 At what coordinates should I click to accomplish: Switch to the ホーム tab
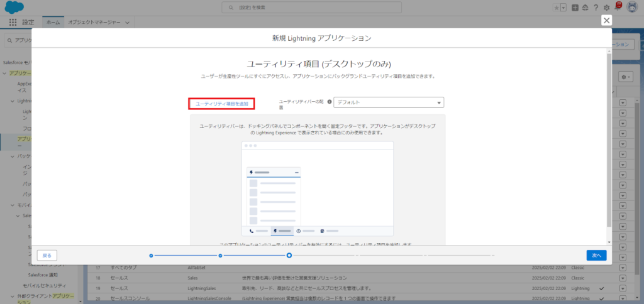pos(53,23)
